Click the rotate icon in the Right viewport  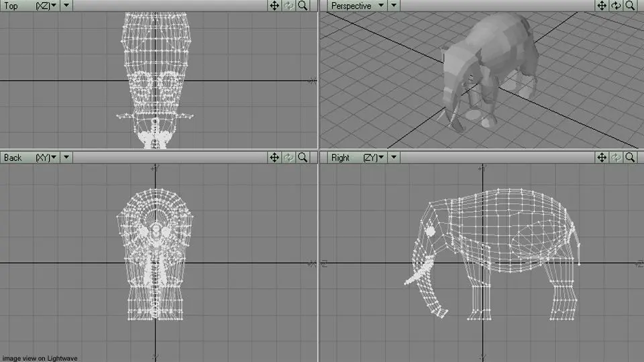[x=616, y=158]
